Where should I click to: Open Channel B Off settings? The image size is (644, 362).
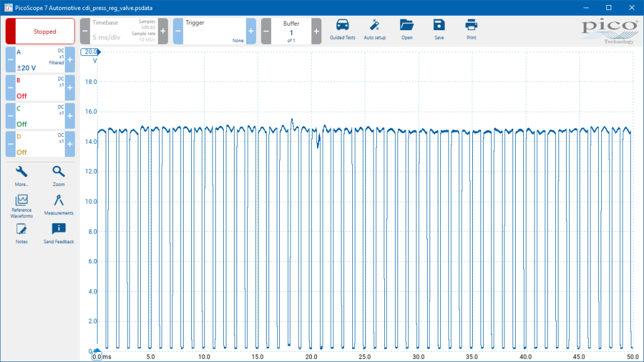[40, 88]
